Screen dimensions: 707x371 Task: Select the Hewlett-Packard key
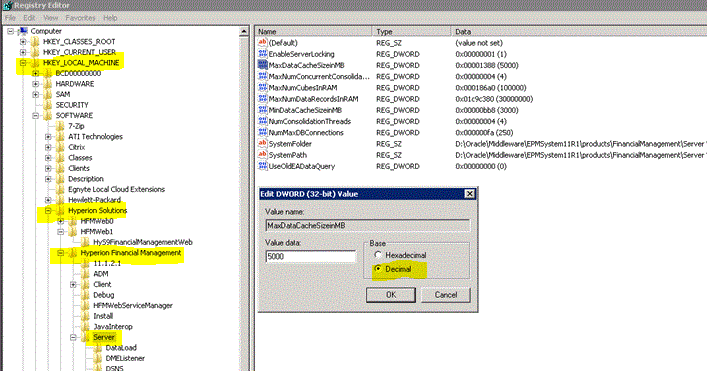click(x=94, y=200)
